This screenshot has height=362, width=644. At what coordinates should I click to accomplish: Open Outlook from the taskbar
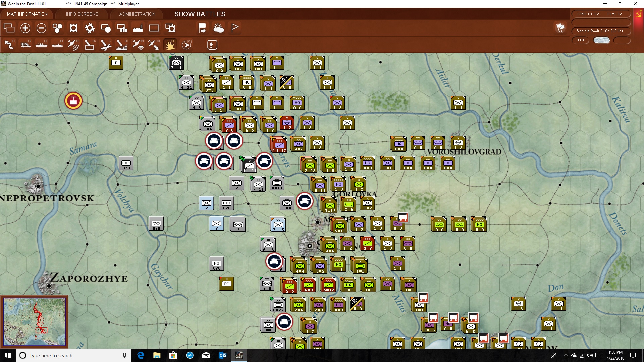(223, 355)
